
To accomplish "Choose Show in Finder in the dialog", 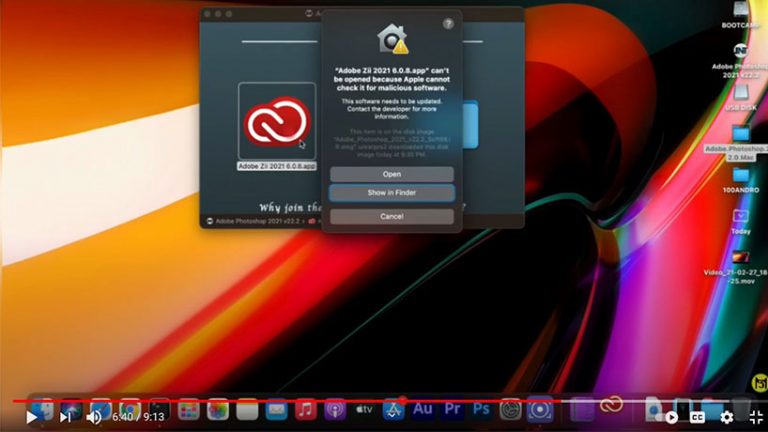I will [x=391, y=193].
